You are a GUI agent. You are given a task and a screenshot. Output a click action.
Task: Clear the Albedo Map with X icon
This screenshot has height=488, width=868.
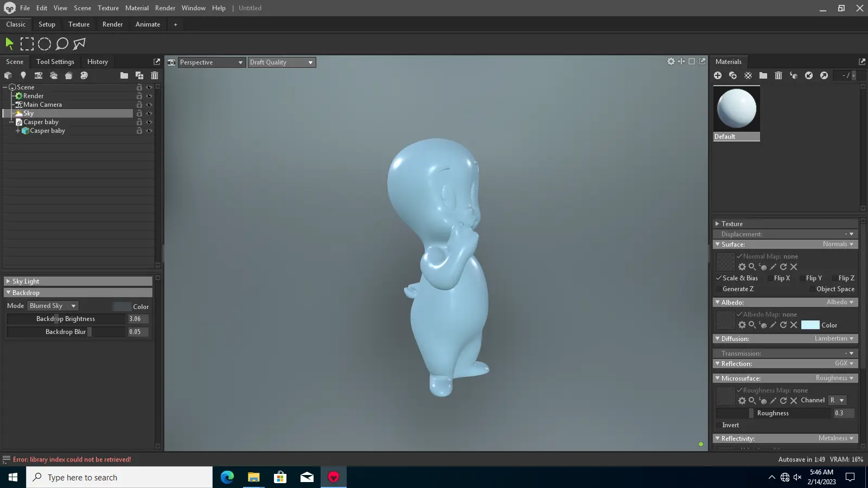pos(794,325)
